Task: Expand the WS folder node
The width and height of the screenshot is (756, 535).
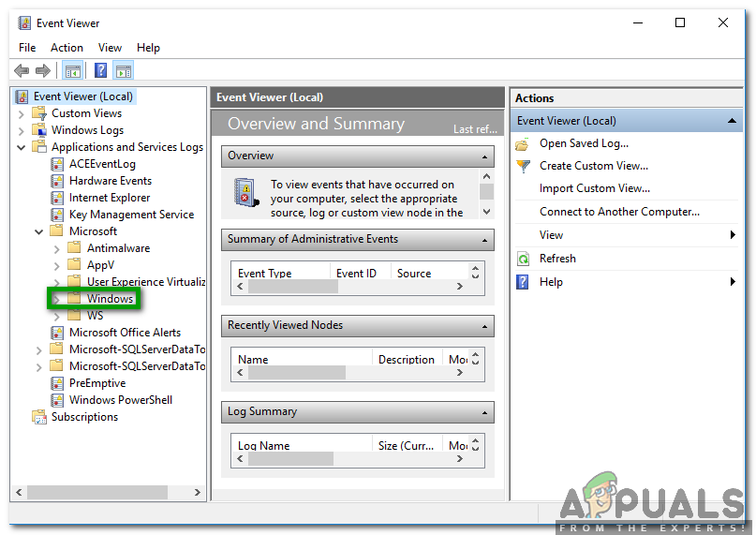Action: [57, 317]
